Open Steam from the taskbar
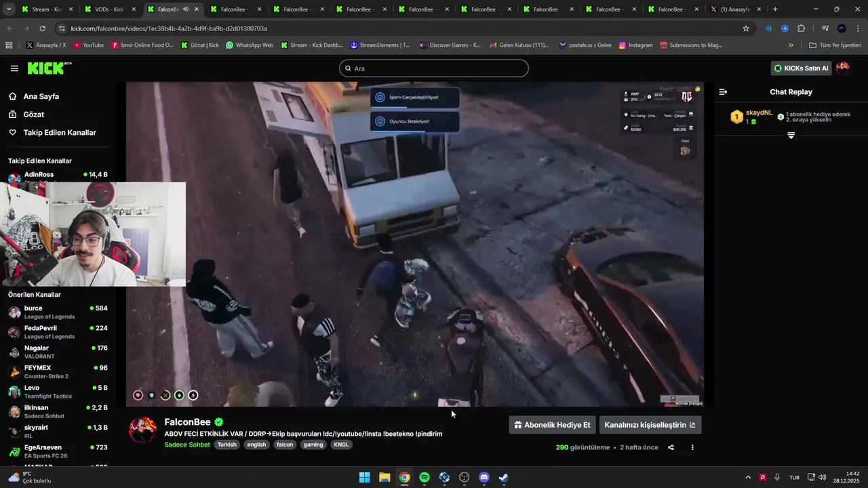Viewport: 868px width, 488px height. (x=504, y=477)
